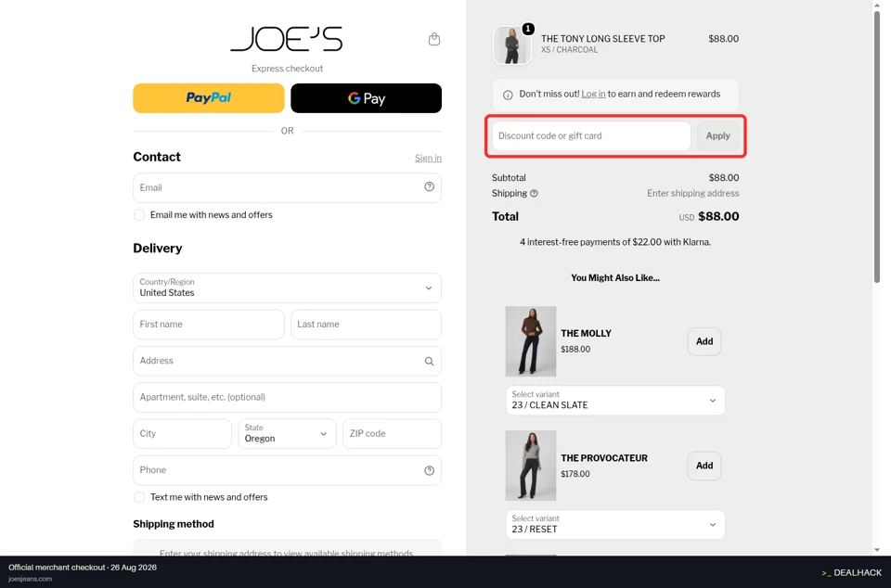This screenshot has height=588, width=891.
Task: Focus the ZIP code field
Action: coord(392,434)
